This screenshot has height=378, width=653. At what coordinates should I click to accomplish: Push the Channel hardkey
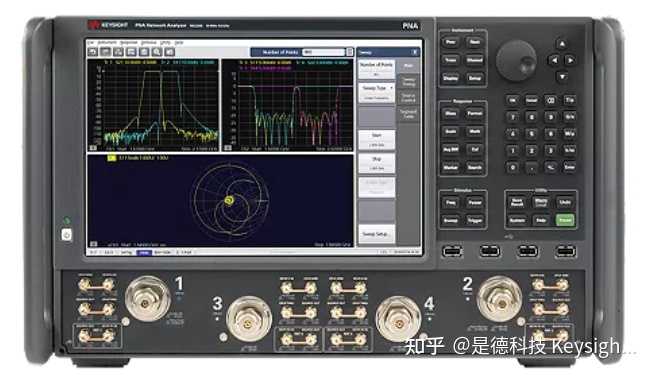pos(474,60)
